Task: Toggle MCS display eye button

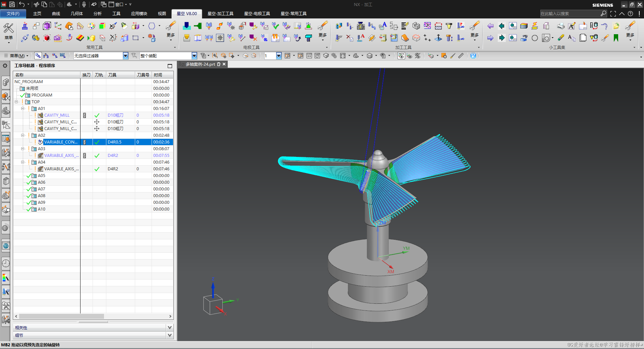Action: (401, 56)
